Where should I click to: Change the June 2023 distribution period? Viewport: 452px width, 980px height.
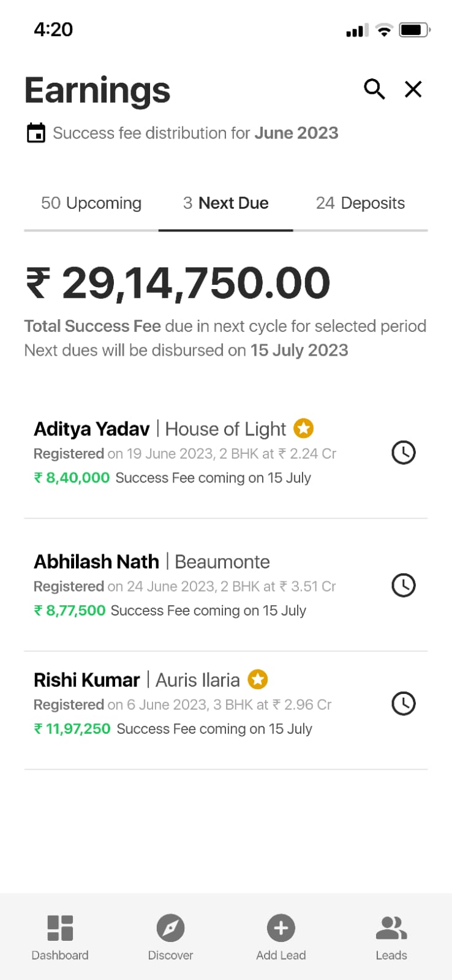coord(296,133)
